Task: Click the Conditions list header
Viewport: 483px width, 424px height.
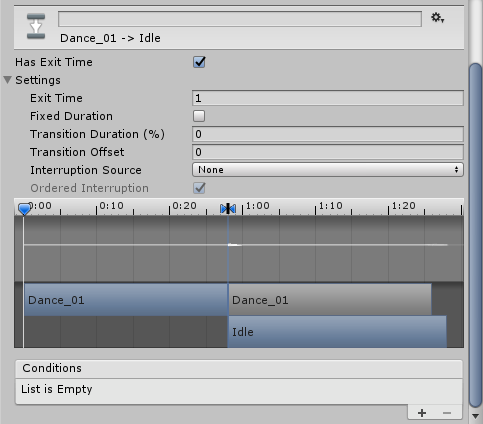Action: click(x=239, y=368)
